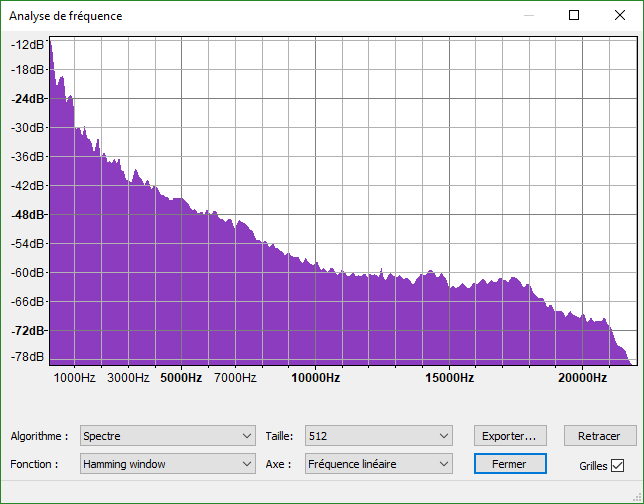
Task: Click the -78dB level axis label
Action: [28, 356]
